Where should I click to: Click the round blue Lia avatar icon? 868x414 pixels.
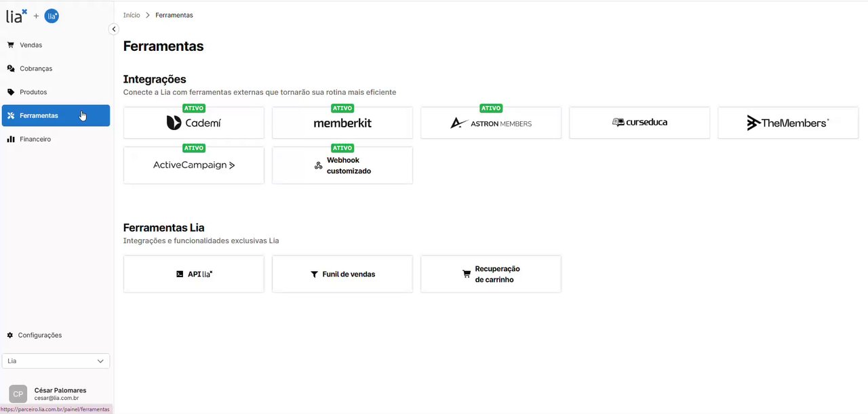52,16
